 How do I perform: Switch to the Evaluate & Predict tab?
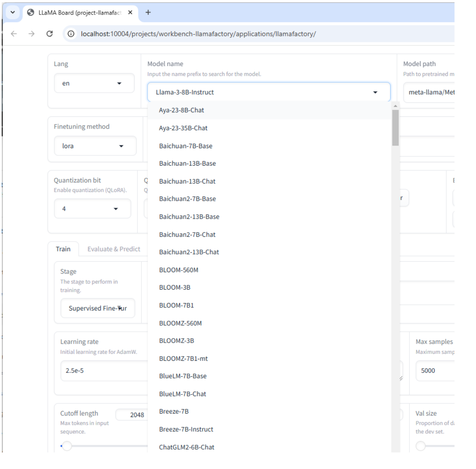[x=113, y=249]
